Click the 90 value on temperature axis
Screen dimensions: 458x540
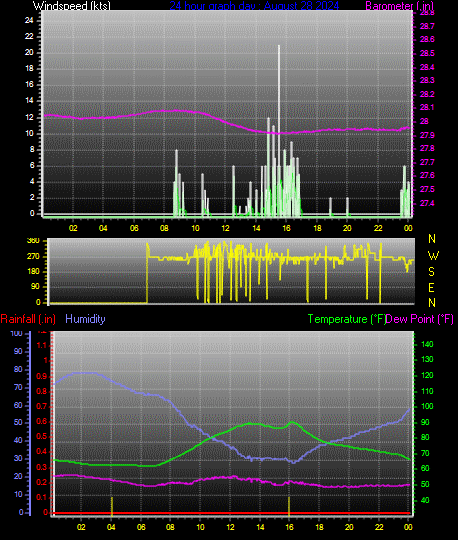click(425, 422)
